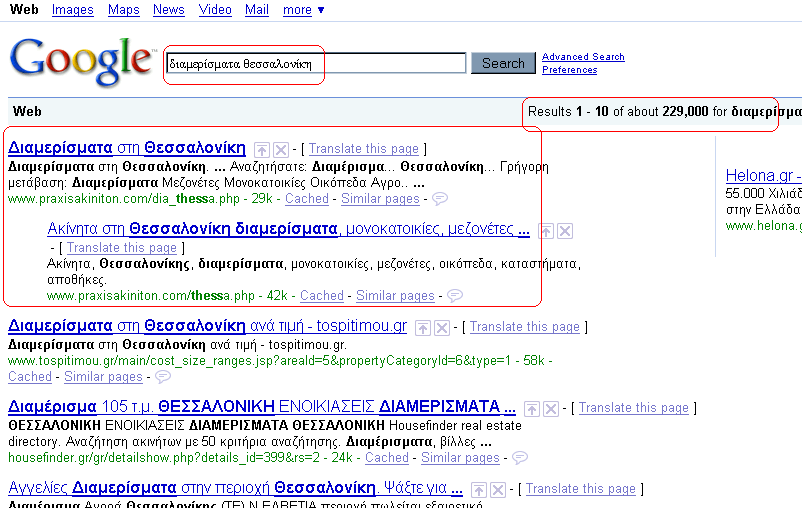Click promote arrow beside 'Ακίνητα στη Θεσσαλονίκη' result
This screenshot has height=508, width=802.
tap(546, 231)
